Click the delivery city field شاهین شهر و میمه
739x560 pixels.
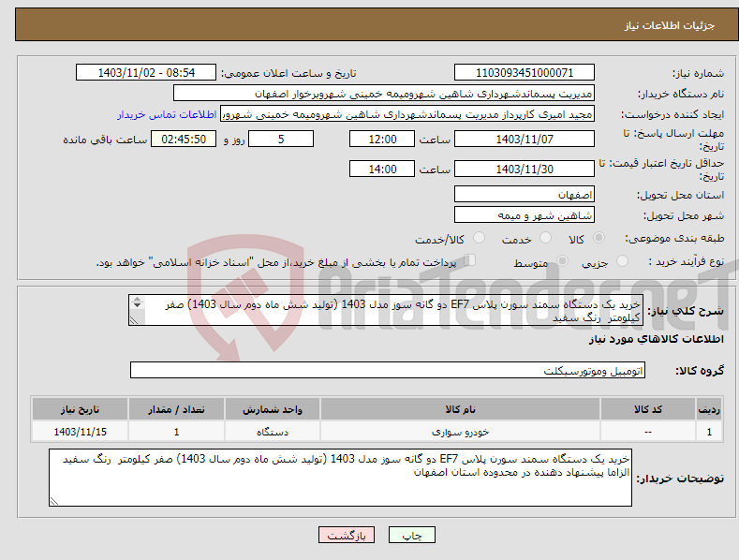point(525,215)
